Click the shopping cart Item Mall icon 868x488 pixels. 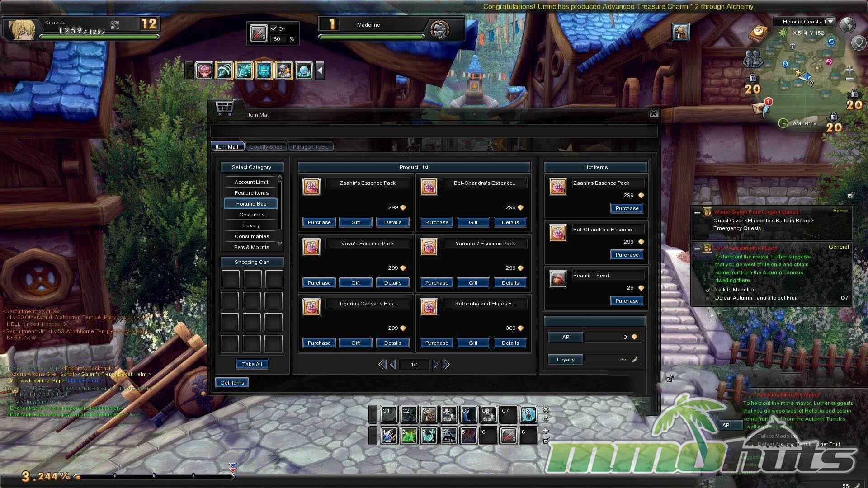[x=225, y=108]
